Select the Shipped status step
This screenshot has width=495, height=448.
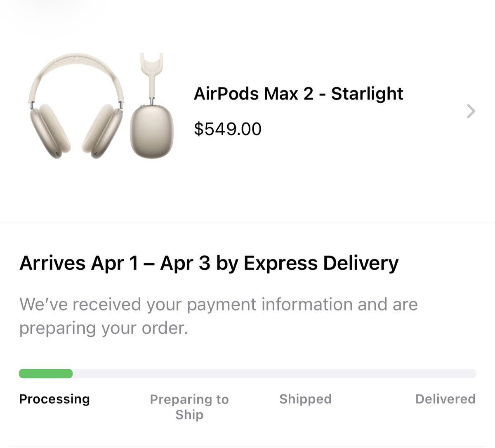tap(305, 399)
